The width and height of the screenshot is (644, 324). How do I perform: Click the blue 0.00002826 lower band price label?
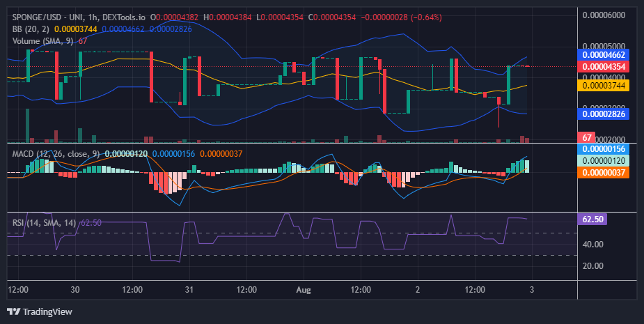604,114
